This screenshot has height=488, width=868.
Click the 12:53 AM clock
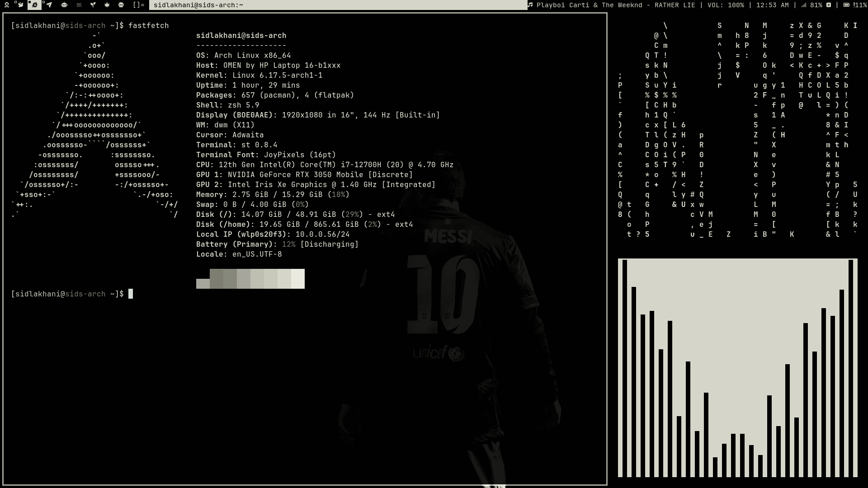pyautogui.click(x=772, y=5)
